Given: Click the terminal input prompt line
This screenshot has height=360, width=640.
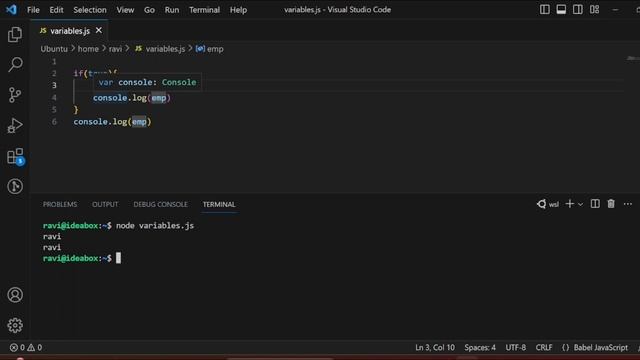Looking at the screenshot, I should pyautogui.click(x=82, y=258).
